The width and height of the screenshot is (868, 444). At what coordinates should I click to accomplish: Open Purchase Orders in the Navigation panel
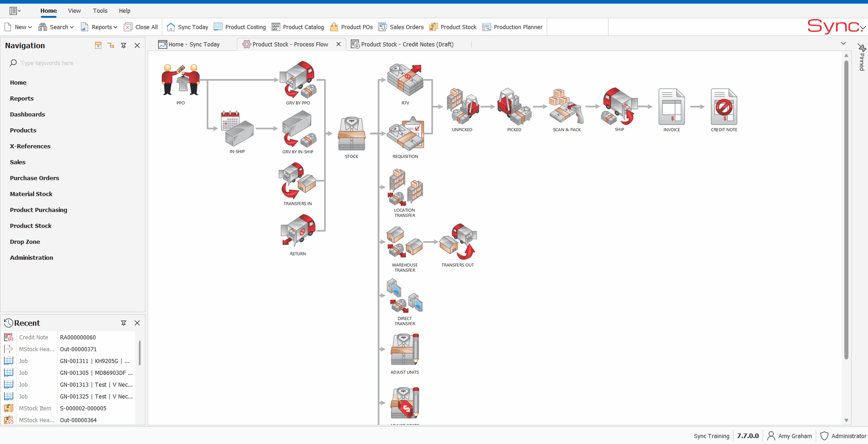point(35,178)
